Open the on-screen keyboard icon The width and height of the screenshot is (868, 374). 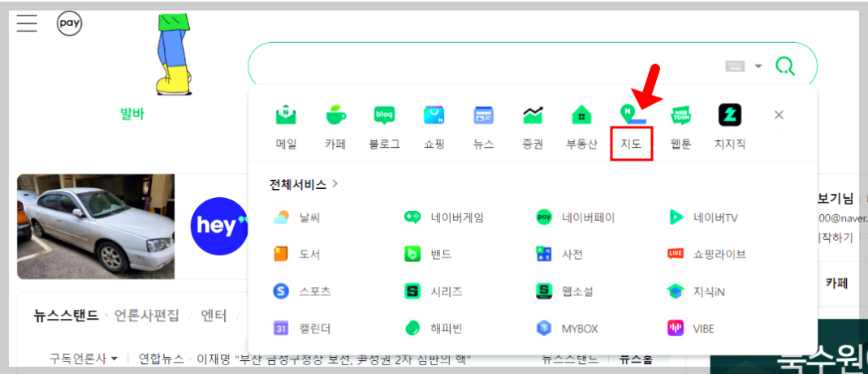pos(735,67)
